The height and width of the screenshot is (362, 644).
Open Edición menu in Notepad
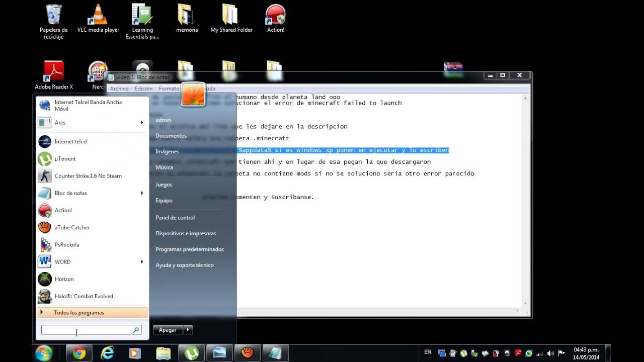(x=143, y=88)
